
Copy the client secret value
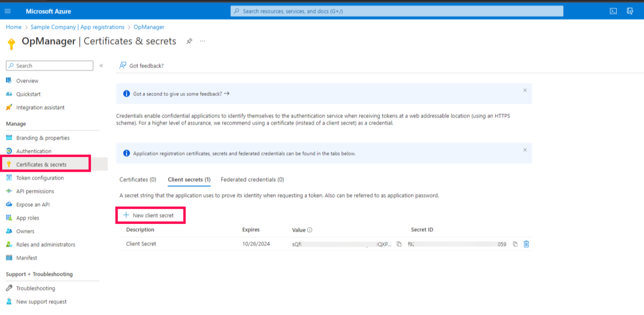399,244
